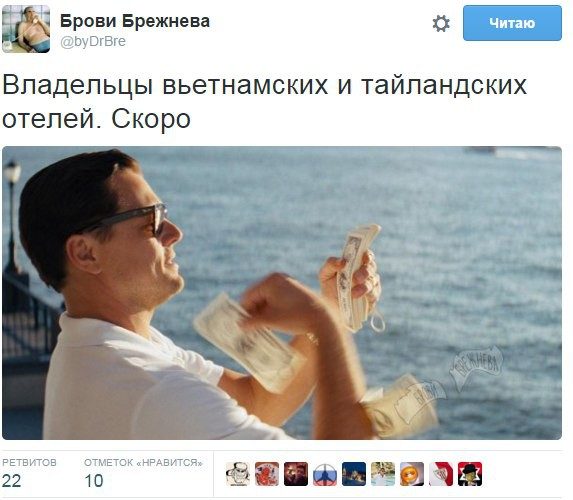The image size is (573, 500).
Task: Open the man by pool avatar
Action: tap(383, 474)
